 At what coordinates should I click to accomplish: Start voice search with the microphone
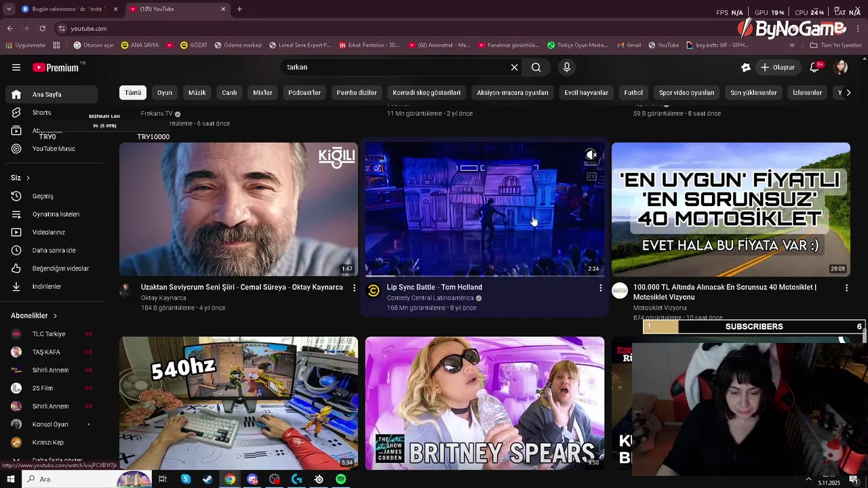(567, 67)
